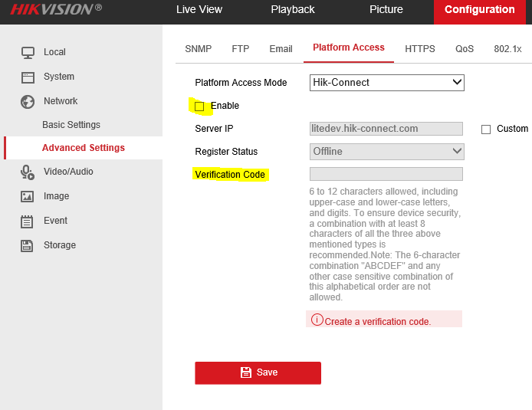Save the platform access settings
This screenshot has width=532, height=410.
click(258, 372)
